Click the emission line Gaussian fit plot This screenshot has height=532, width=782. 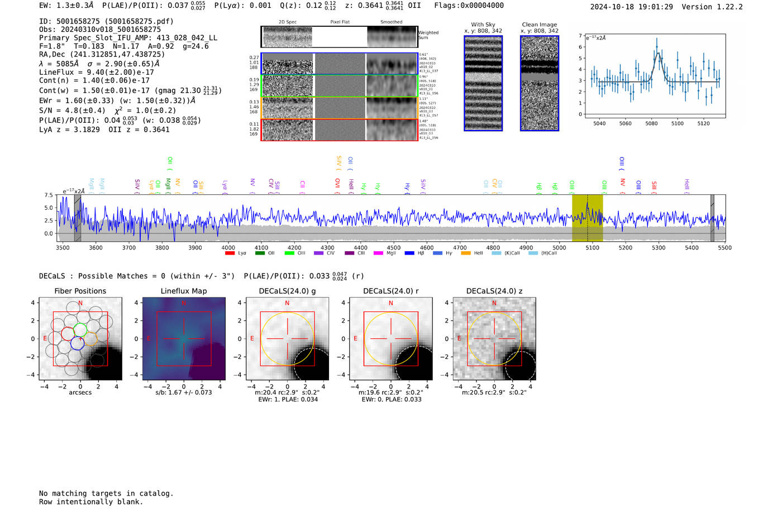tap(654, 76)
